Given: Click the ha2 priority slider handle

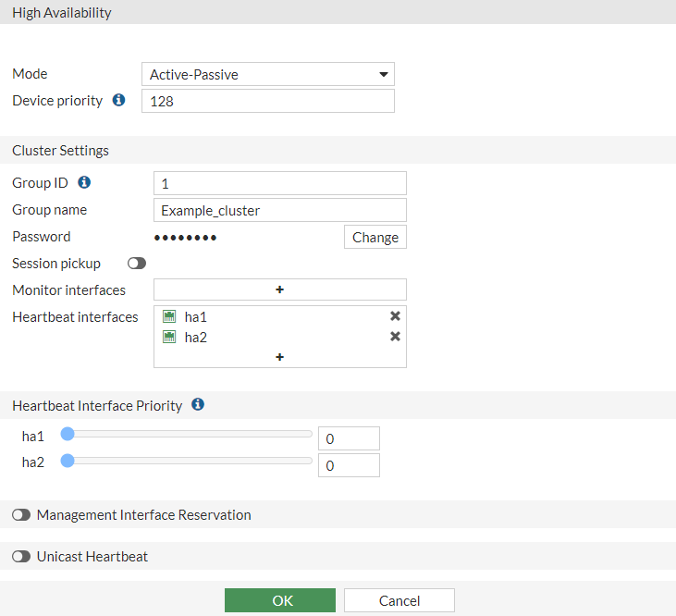Looking at the screenshot, I should [x=67, y=460].
